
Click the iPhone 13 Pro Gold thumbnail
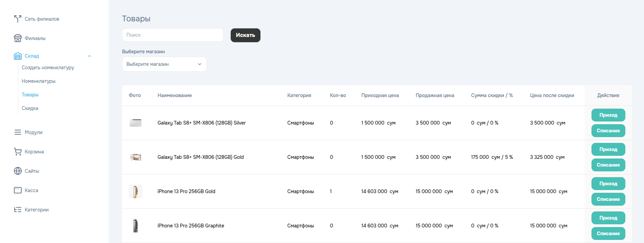136,191
